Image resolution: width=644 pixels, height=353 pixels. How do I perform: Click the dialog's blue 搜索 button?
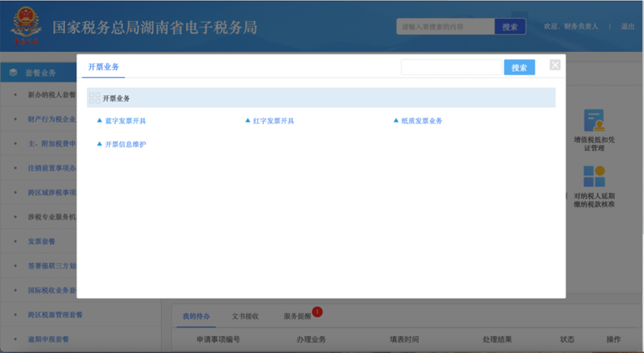click(x=519, y=67)
